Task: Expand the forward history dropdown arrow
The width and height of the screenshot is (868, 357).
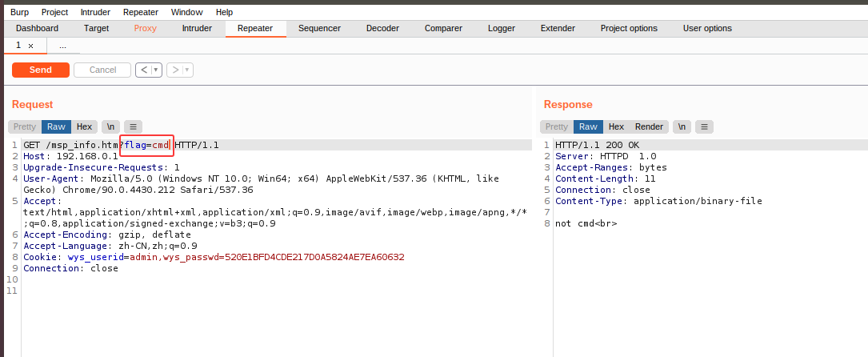Action: point(188,70)
